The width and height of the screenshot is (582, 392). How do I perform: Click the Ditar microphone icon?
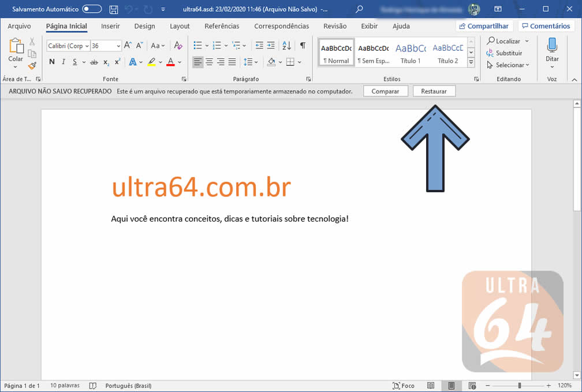[552, 46]
